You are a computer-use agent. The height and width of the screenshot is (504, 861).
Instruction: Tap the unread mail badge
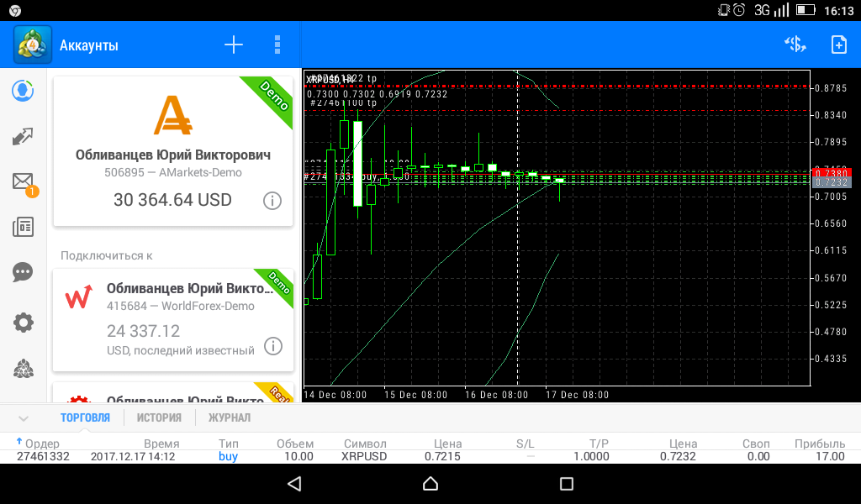(x=32, y=192)
